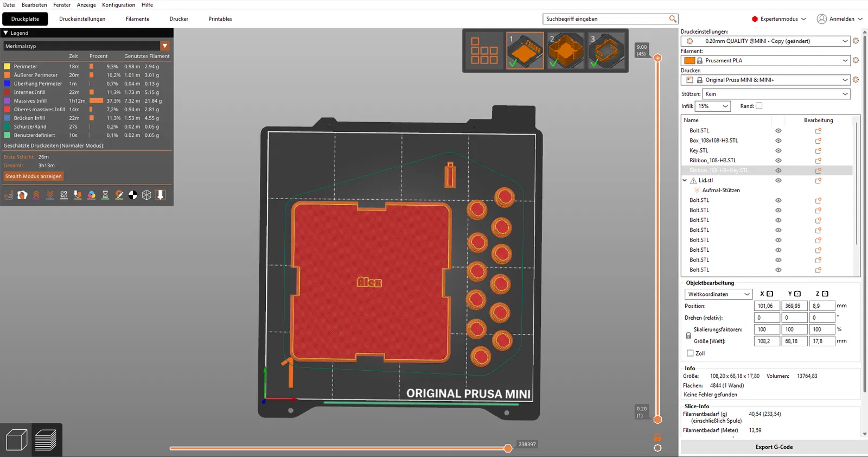The width and height of the screenshot is (868, 457).
Task: Click edit icon for Key.STL row
Action: (818, 150)
